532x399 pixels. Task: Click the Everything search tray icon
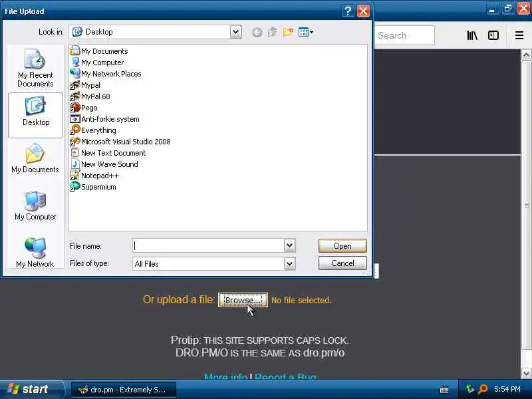[483, 389]
